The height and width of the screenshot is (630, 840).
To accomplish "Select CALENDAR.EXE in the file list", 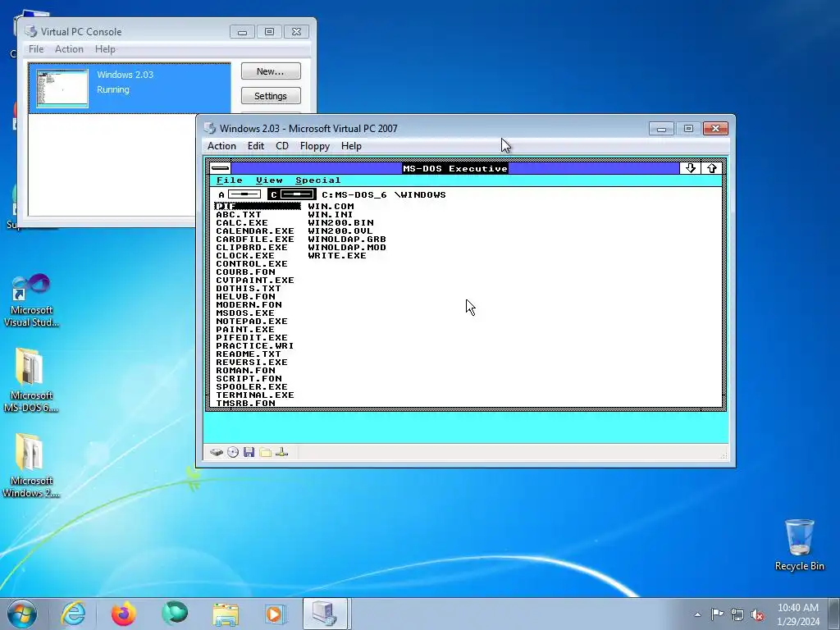I will (x=255, y=231).
